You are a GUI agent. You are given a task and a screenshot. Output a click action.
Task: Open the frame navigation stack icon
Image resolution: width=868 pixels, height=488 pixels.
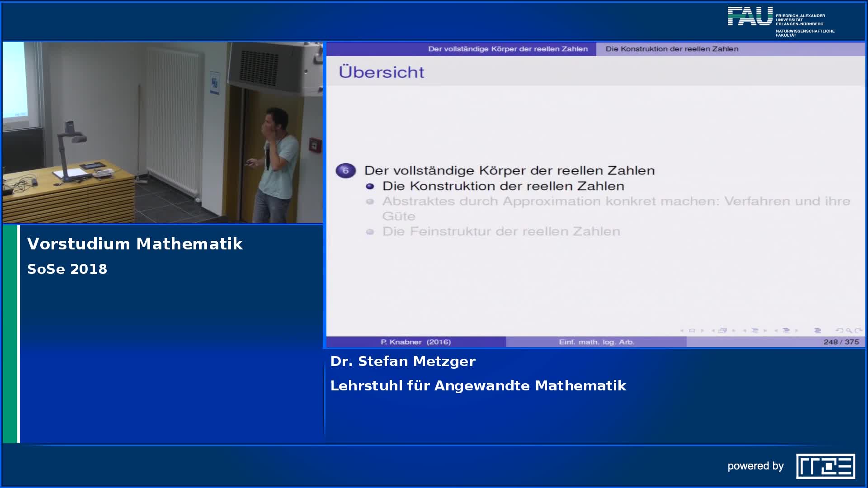(724, 330)
